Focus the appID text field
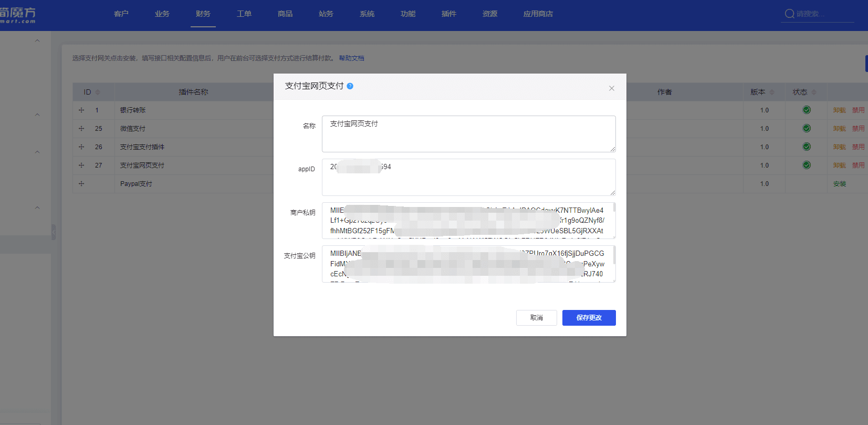The width and height of the screenshot is (868, 425). click(x=469, y=178)
